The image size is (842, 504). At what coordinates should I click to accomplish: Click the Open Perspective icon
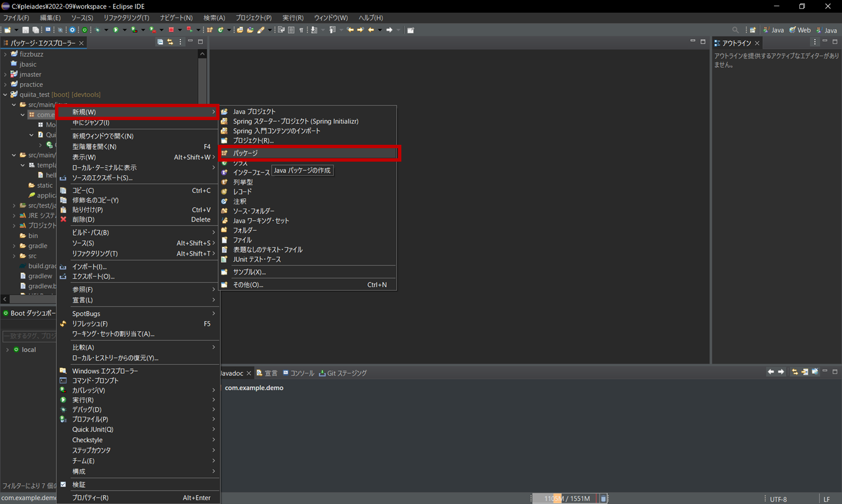click(x=753, y=30)
